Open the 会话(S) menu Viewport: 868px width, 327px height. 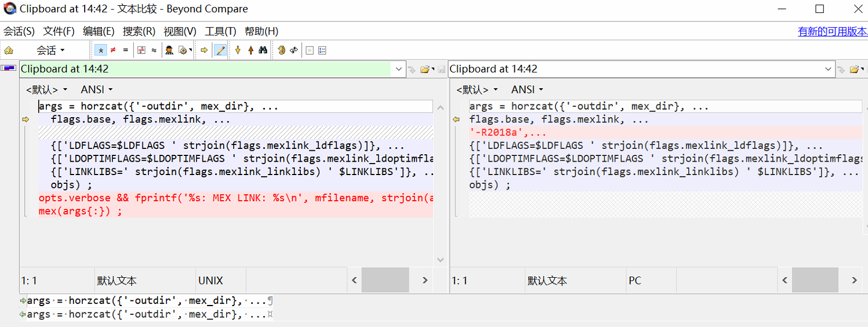(x=19, y=31)
